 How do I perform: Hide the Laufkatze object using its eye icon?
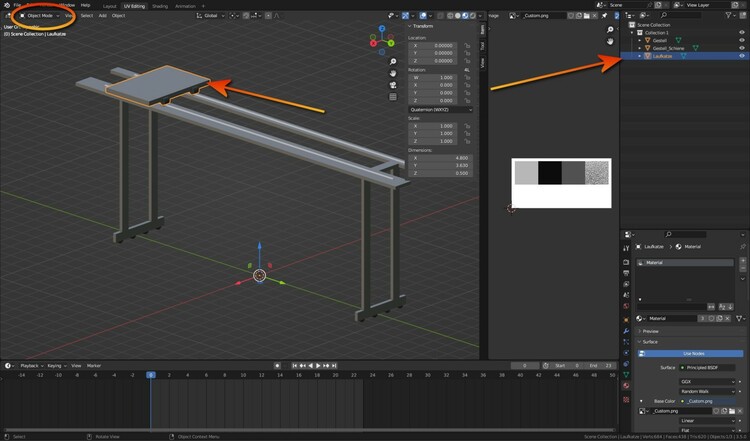741,56
